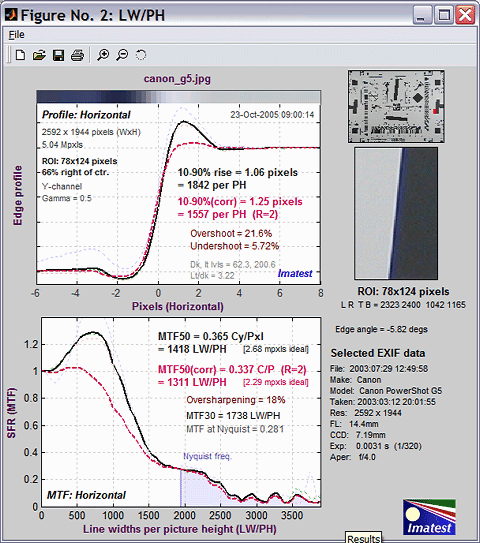This screenshot has height=543, width=480.
Task: Save the figure with the floppy icon
Action: click(58, 55)
